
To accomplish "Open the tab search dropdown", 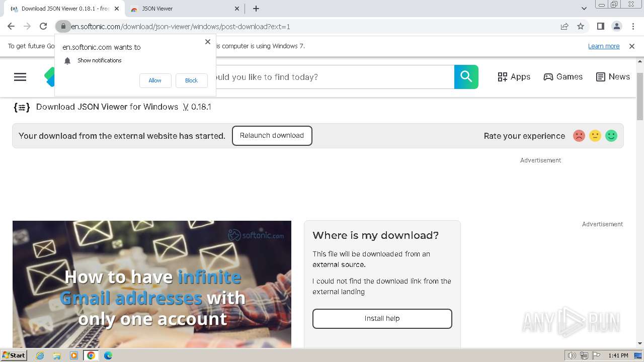I will (584, 9).
